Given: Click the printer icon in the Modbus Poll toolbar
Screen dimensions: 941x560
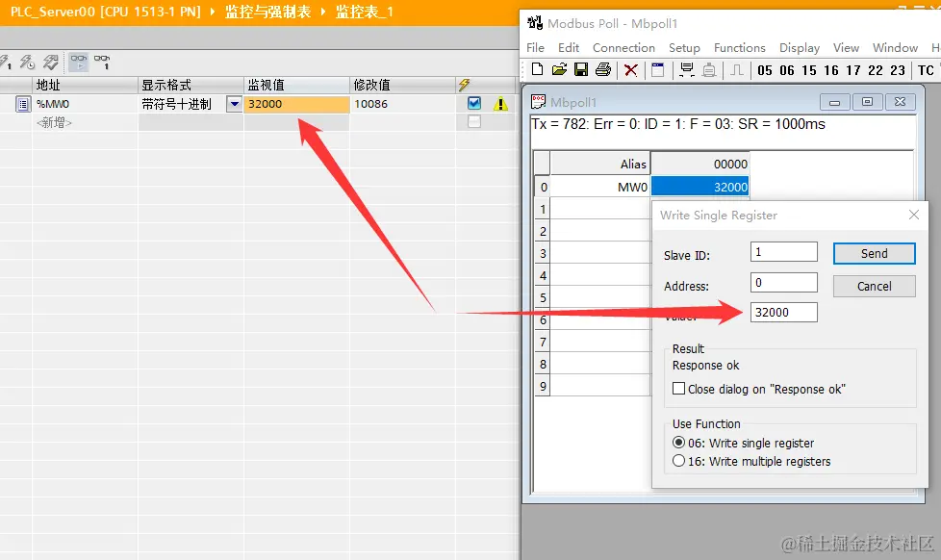Looking at the screenshot, I should [x=603, y=69].
